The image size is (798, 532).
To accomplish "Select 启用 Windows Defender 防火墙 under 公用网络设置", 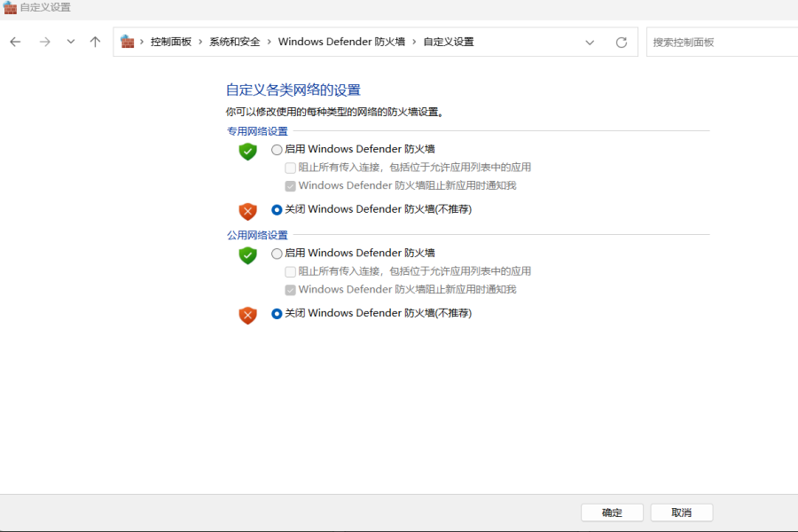I will (x=277, y=254).
